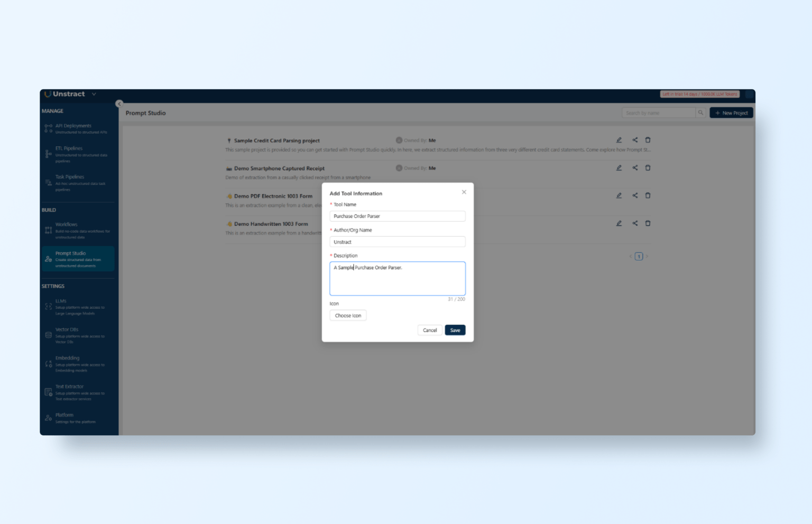Open Embedding settings
812x524 pixels.
point(78,364)
